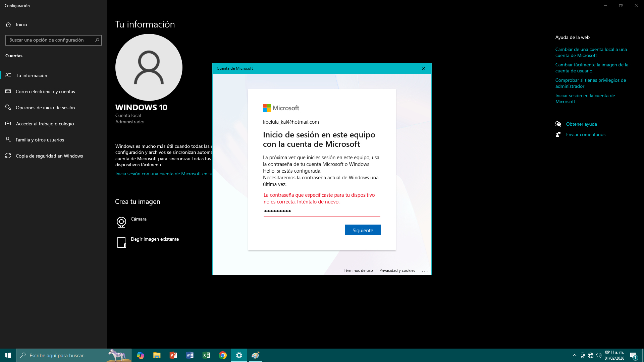Click the Settings search box
This screenshot has height=362, width=644.
54,40
